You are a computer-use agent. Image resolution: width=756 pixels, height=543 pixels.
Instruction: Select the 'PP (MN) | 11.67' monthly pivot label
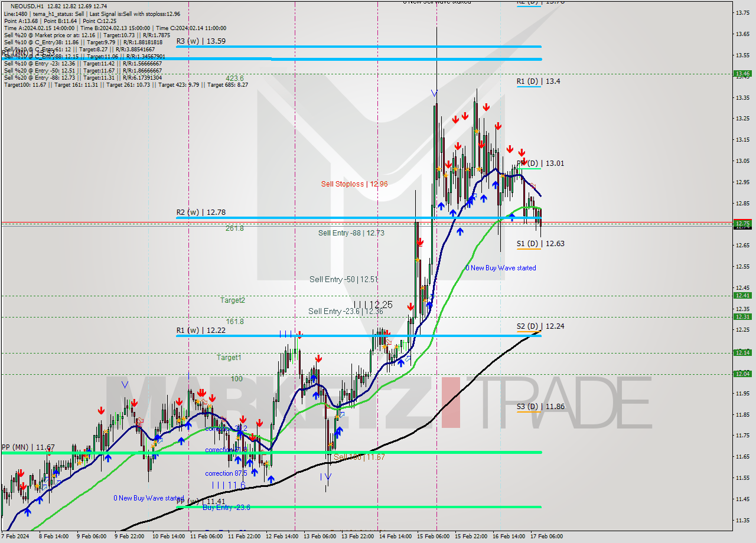(28, 447)
